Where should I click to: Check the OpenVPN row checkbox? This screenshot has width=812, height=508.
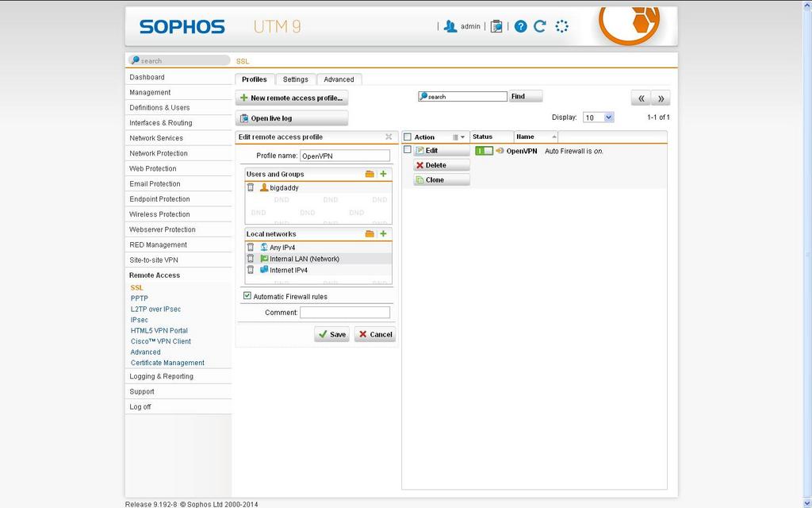pos(408,150)
